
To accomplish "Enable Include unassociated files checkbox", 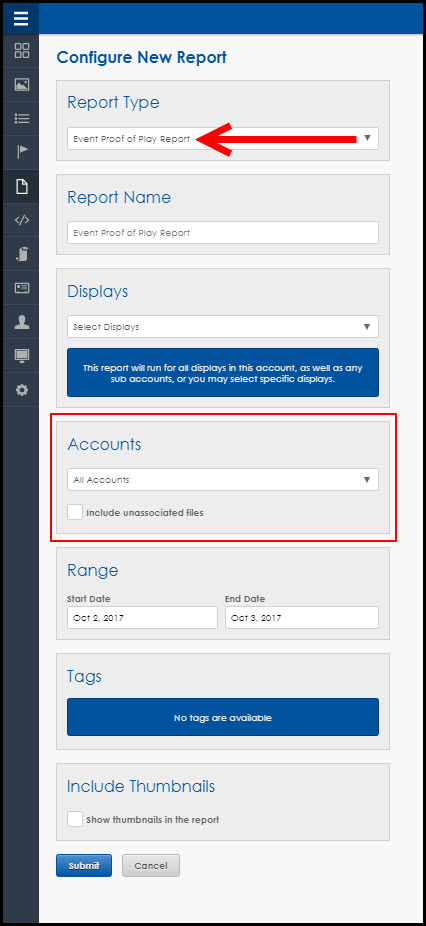I will pos(75,512).
